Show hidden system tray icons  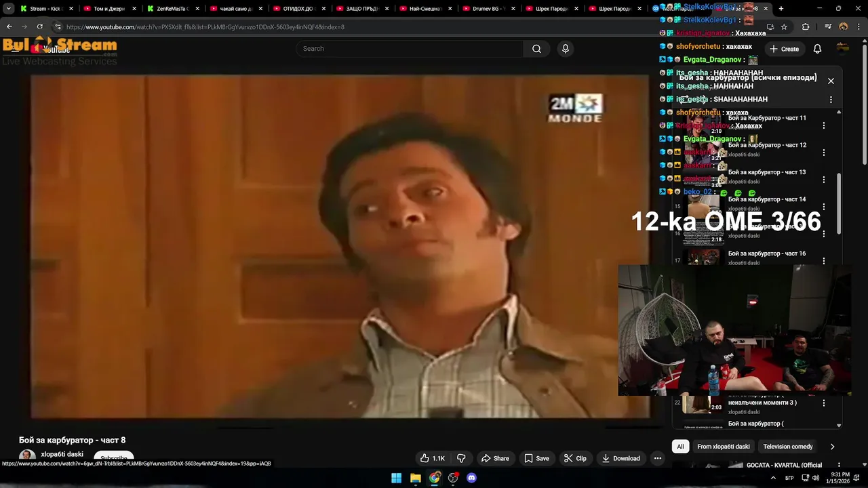click(x=773, y=478)
